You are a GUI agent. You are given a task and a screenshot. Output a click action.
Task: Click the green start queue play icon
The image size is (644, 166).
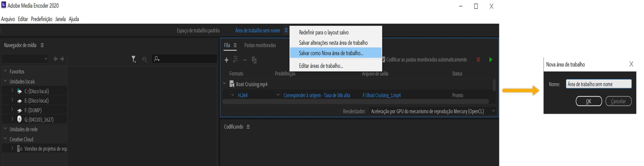491,60
